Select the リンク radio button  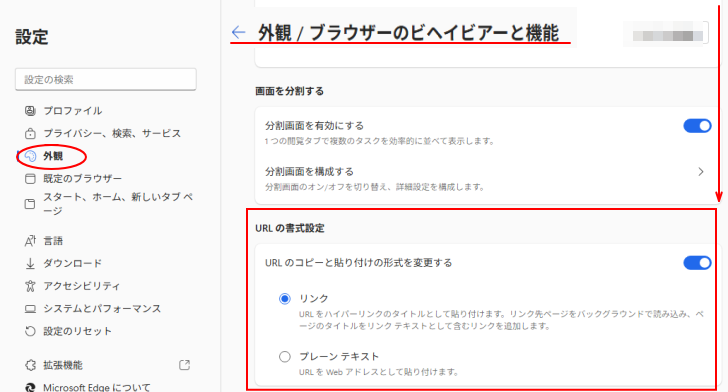point(285,299)
